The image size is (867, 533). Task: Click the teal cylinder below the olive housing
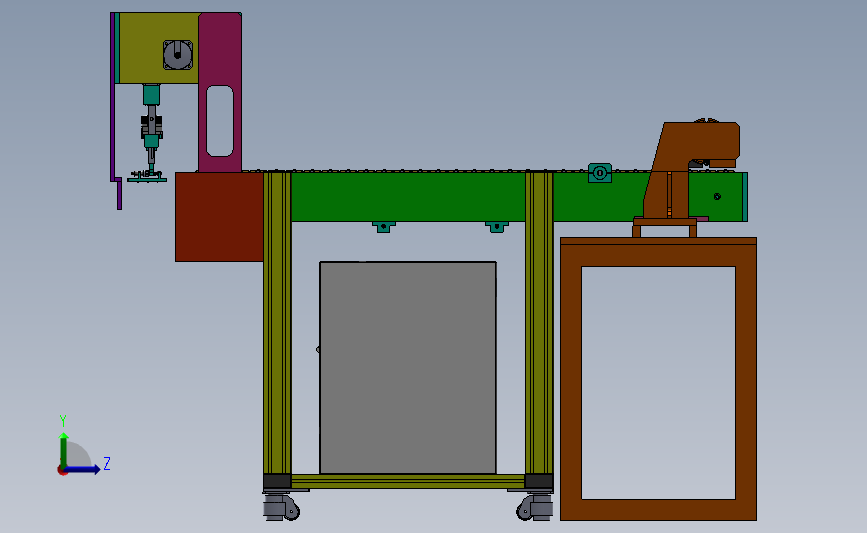pos(152,95)
